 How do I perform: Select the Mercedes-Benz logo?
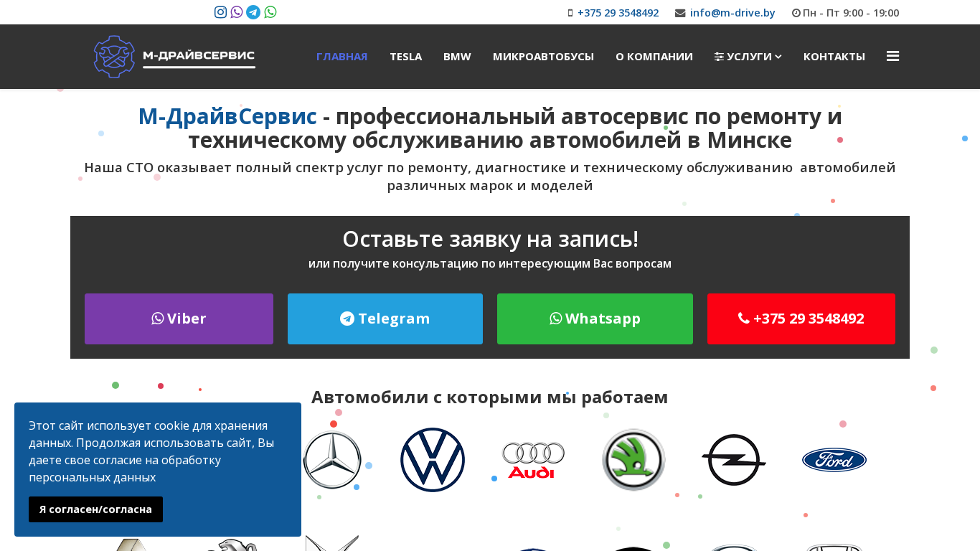pos(332,460)
